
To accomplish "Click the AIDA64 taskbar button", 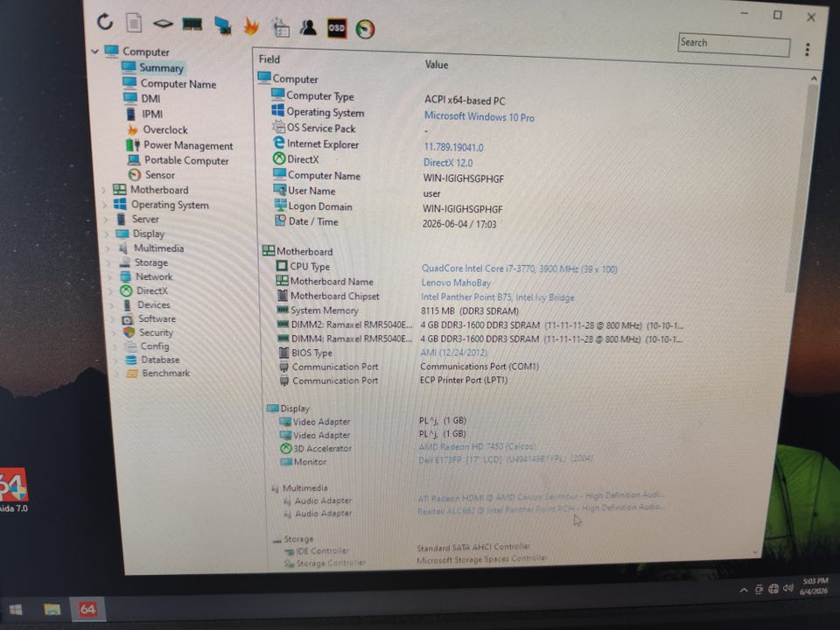I will click(x=87, y=609).
